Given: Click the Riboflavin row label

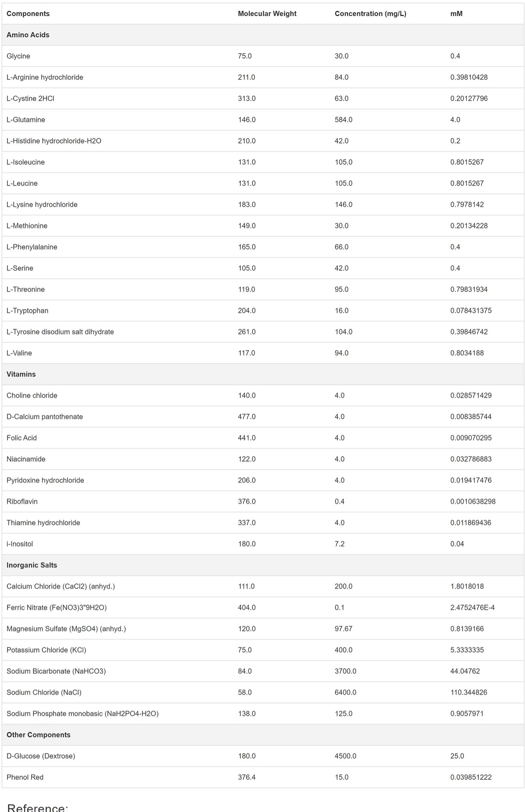Looking at the screenshot, I should coord(22,501).
